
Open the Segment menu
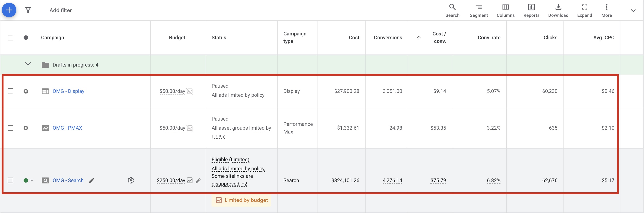pyautogui.click(x=478, y=10)
